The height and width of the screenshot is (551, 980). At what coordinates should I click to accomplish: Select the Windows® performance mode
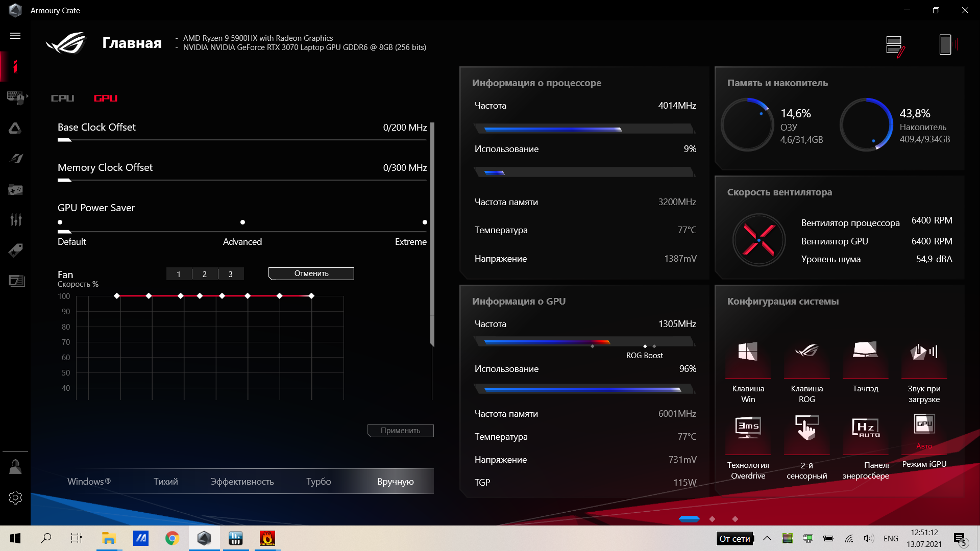point(89,481)
